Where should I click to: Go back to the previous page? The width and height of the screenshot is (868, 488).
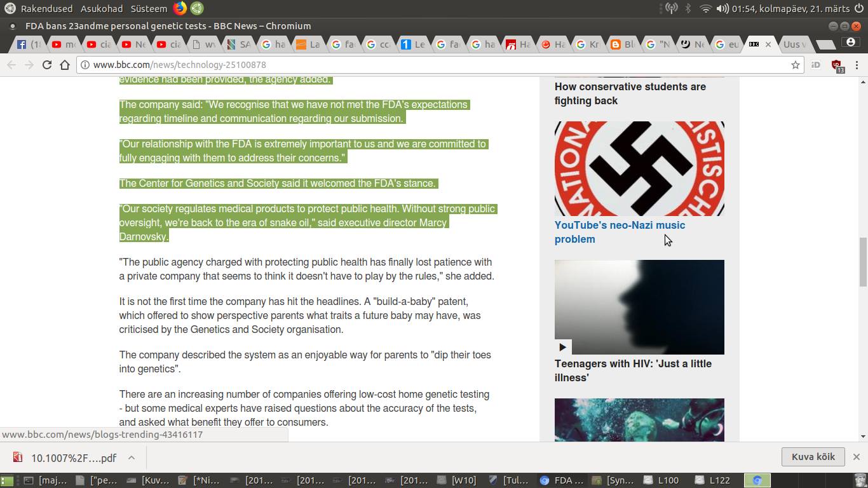[x=11, y=65]
